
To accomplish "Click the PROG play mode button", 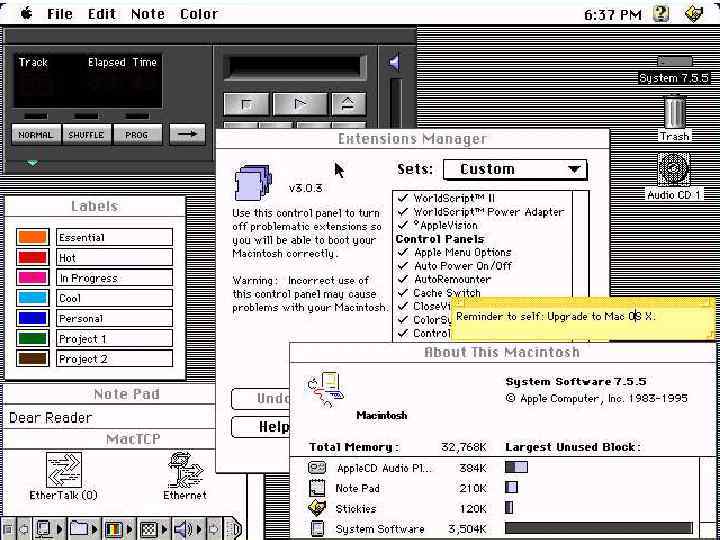I will pyautogui.click(x=137, y=135).
